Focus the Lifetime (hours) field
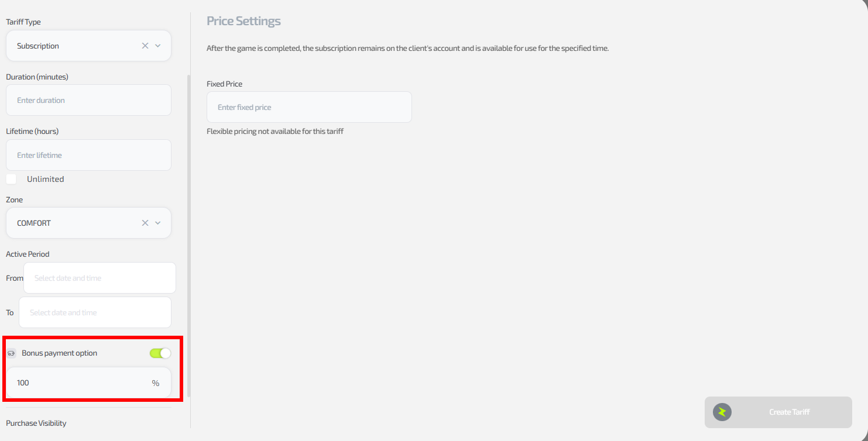The height and width of the screenshot is (441, 868). coord(88,155)
